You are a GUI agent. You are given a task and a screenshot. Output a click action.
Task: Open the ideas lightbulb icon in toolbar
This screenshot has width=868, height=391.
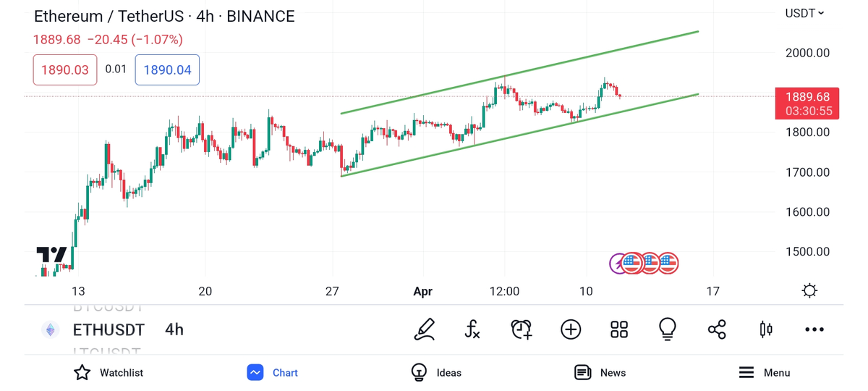coord(668,329)
